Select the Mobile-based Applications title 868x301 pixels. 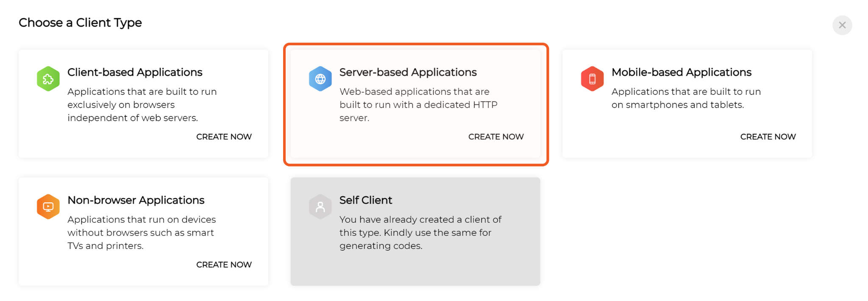pyautogui.click(x=681, y=72)
